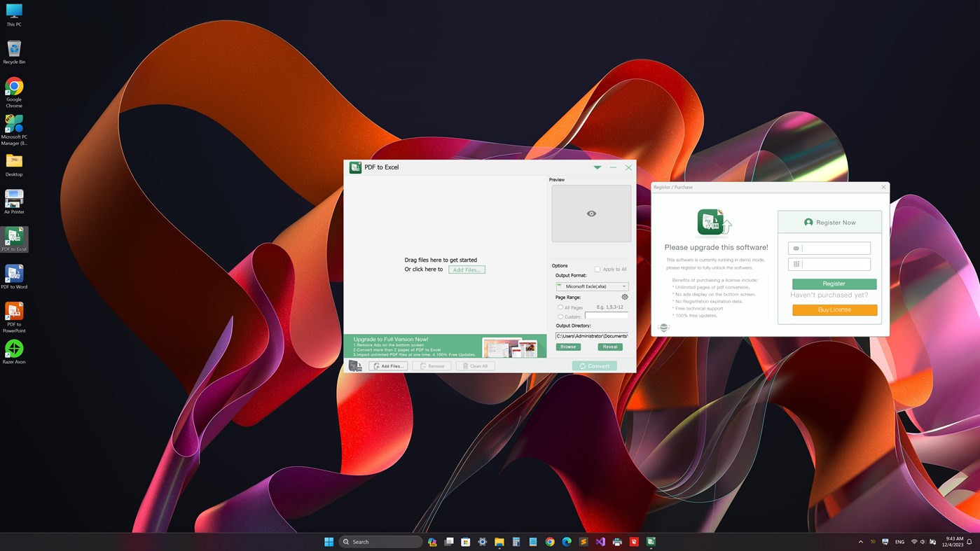This screenshot has height=551, width=980.
Task: Open Sublime Text from the taskbar
Action: [x=584, y=542]
